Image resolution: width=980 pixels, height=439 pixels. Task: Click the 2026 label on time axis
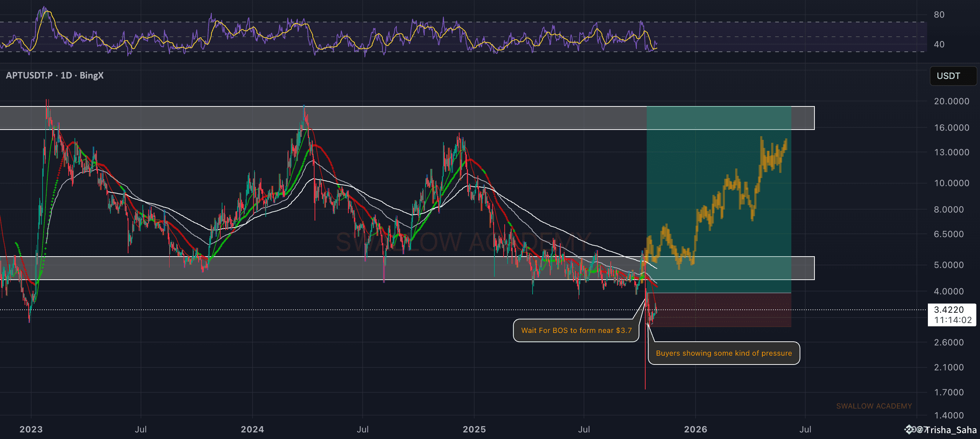696,429
